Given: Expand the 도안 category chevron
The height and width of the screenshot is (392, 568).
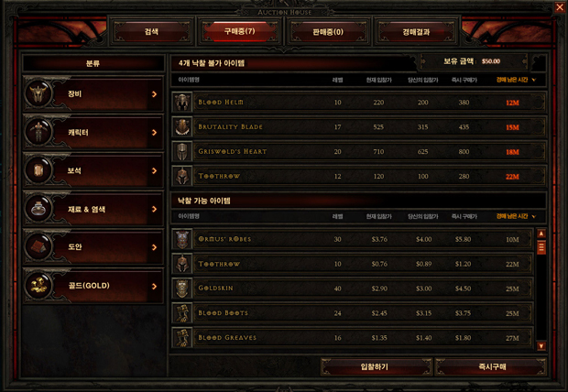Looking at the screenshot, I should (x=154, y=247).
